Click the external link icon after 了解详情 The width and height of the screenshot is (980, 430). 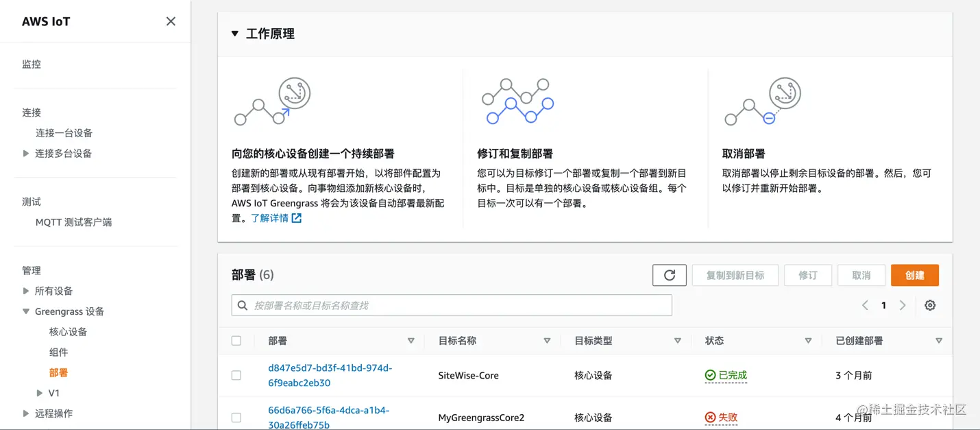[297, 218]
